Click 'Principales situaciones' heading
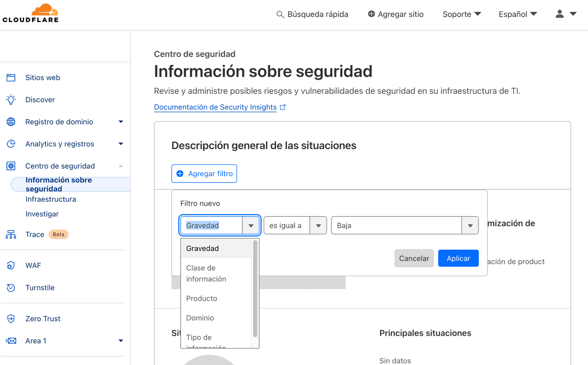The image size is (588, 365). click(x=425, y=333)
